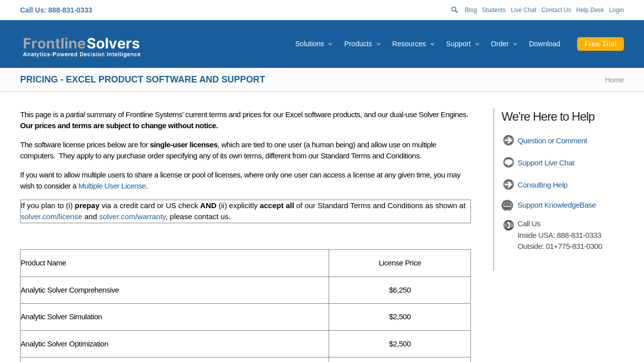Viewport: 644px width, 362px height.
Task: Open the Order navigation menu
Action: click(503, 44)
